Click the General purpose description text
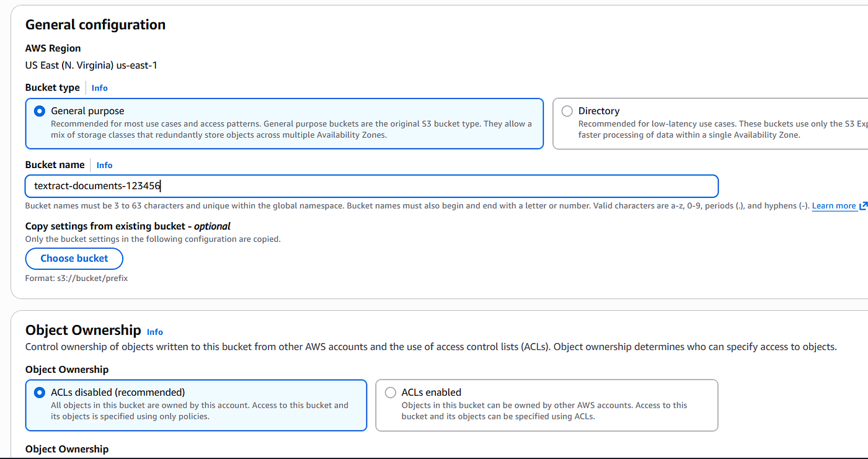 click(x=291, y=129)
